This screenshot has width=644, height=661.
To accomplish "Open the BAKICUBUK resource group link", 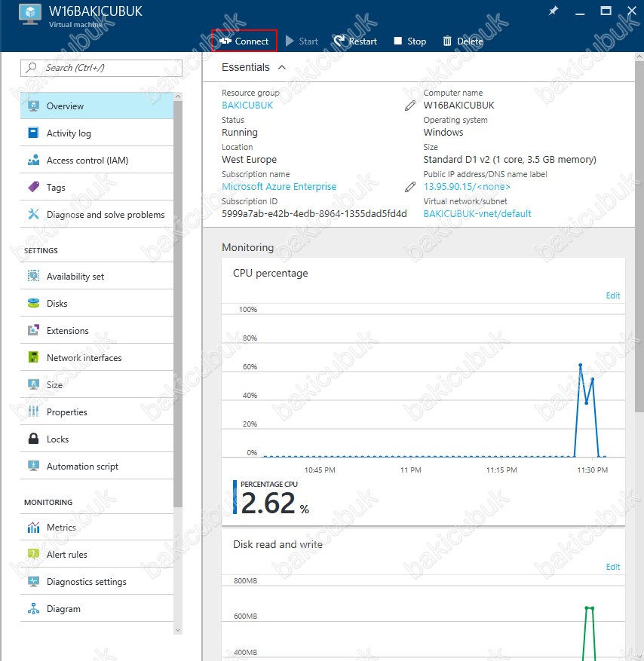I will 247,106.
